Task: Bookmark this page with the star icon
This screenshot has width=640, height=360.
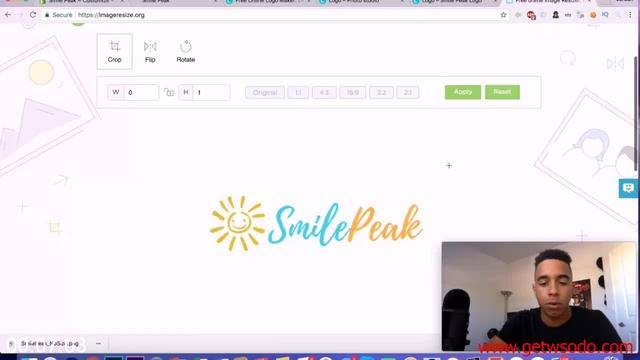Action: point(503,15)
